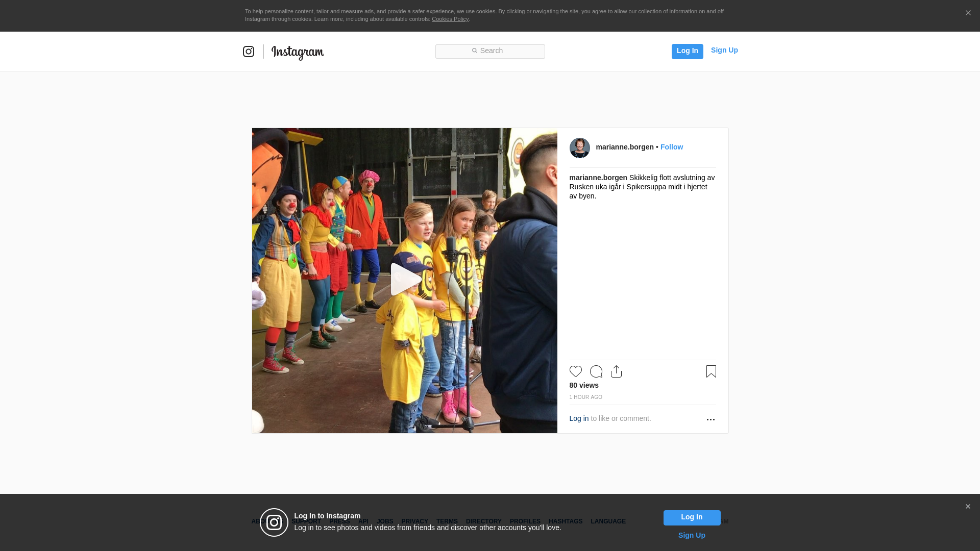This screenshot has height=551, width=980.
Task: Like the post with heart icon
Action: [x=575, y=371]
